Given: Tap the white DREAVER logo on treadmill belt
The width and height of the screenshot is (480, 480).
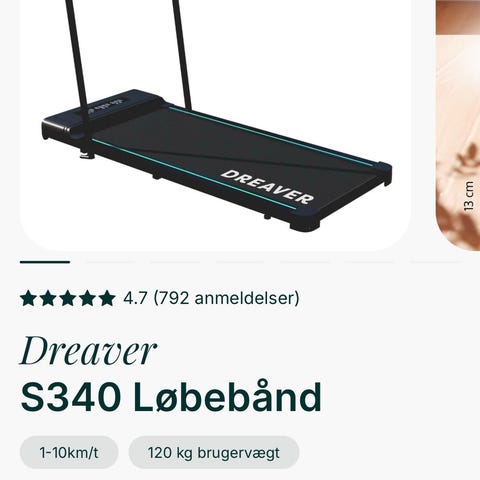Looking at the screenshot, I should click(x=267, y=187).
